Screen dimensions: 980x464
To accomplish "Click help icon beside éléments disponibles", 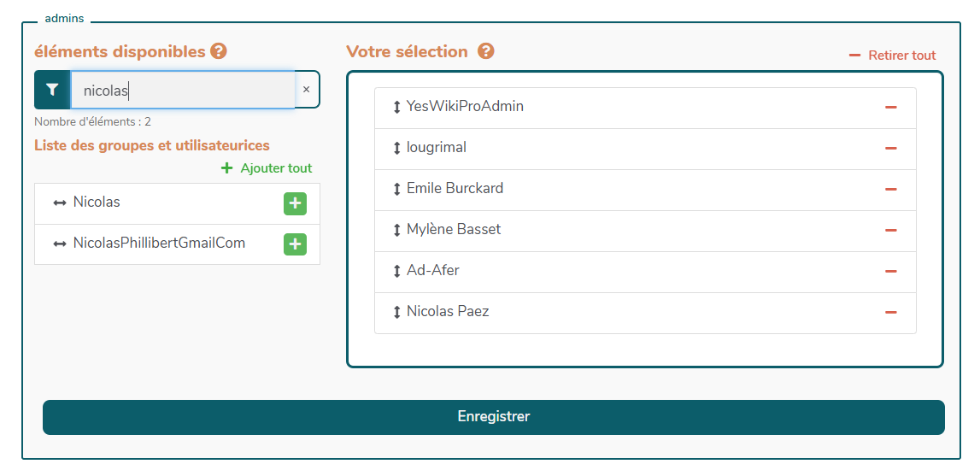I will [x=219, y=51].
